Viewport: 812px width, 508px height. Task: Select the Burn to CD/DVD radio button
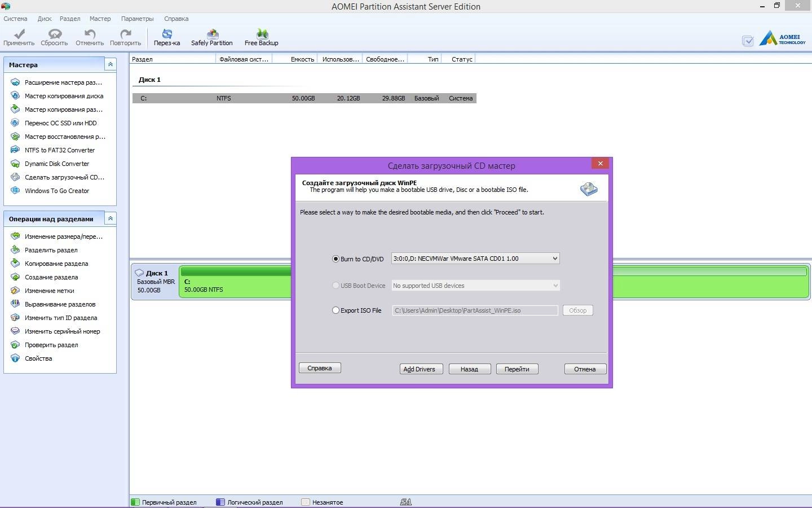(336, 259)
